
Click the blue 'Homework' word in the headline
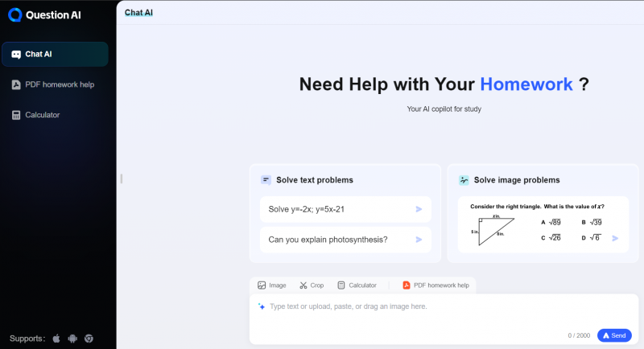526,84
